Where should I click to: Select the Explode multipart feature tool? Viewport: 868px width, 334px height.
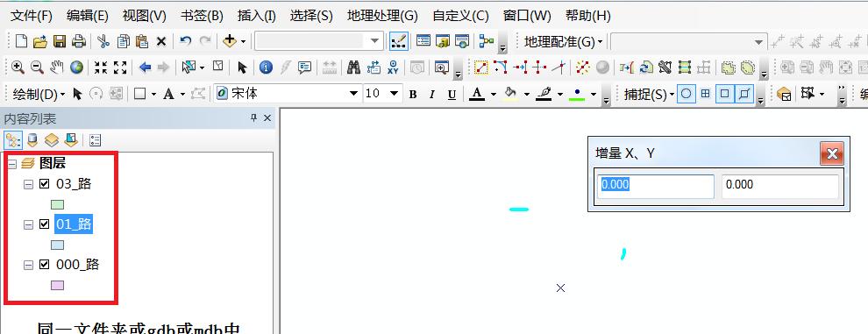[582, 68]
